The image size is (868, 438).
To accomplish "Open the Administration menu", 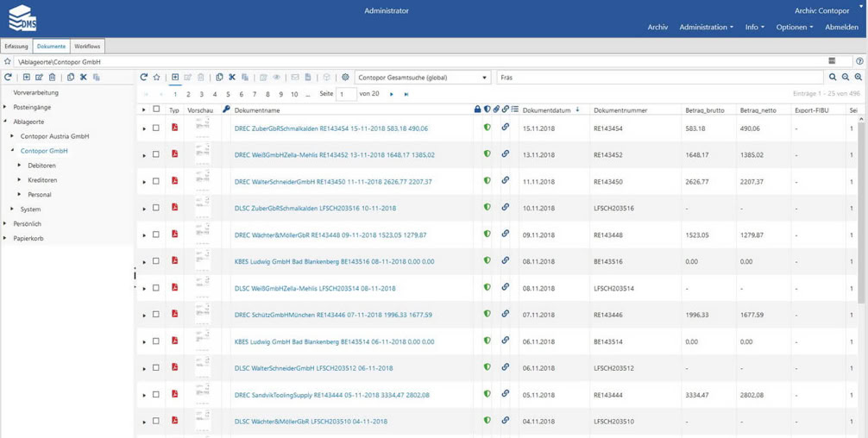I will tap(706, 27).
